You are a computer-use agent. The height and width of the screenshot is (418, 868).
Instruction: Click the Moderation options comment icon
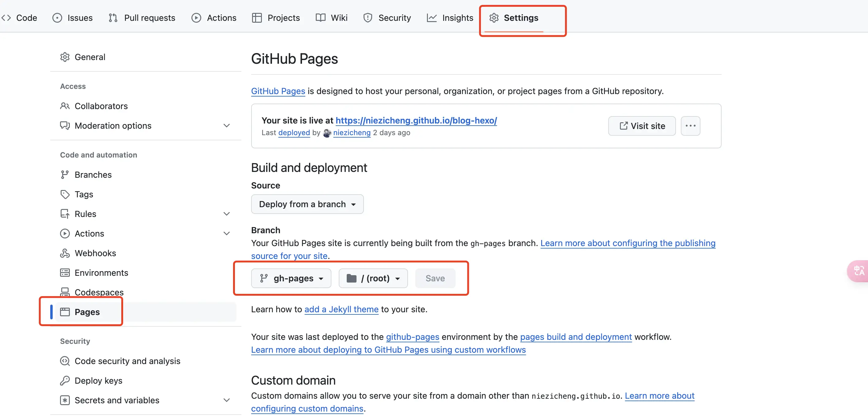[65, 125]
